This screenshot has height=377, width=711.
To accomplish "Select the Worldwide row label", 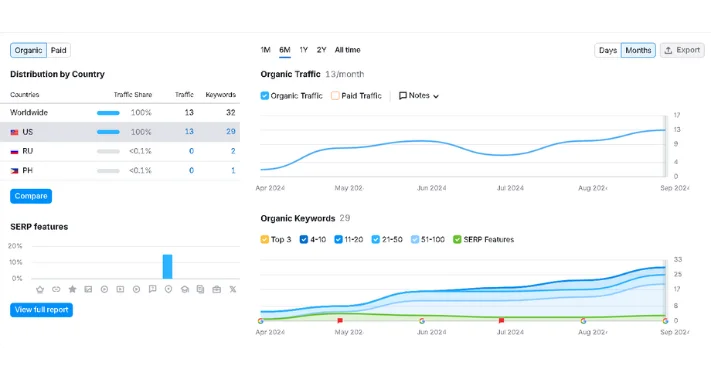I will [29, 113].
